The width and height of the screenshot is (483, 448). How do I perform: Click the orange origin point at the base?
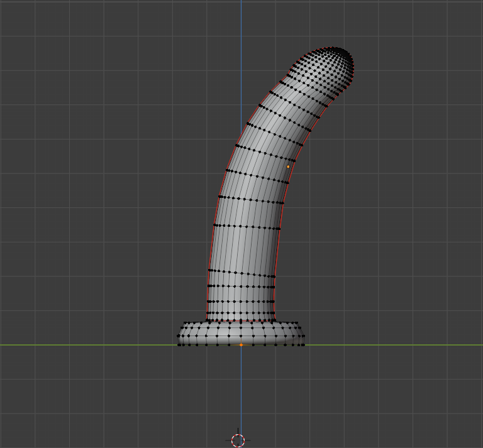[241, 345]
